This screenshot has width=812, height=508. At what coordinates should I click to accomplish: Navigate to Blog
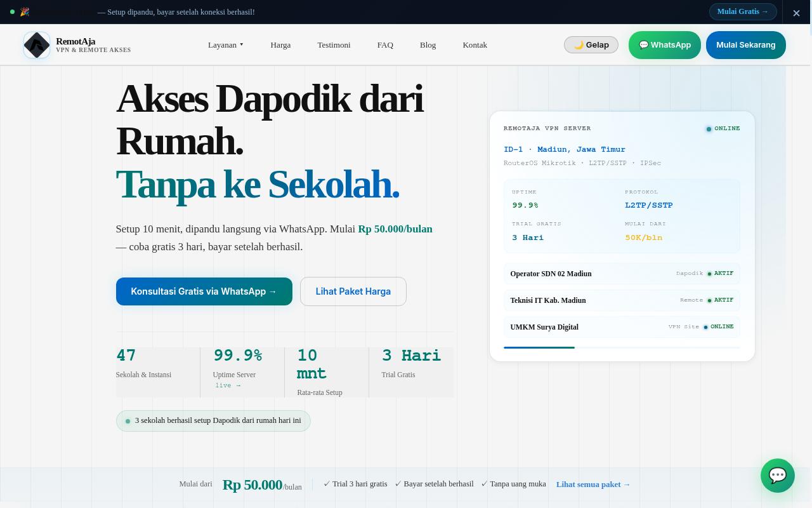pos(428,45)
